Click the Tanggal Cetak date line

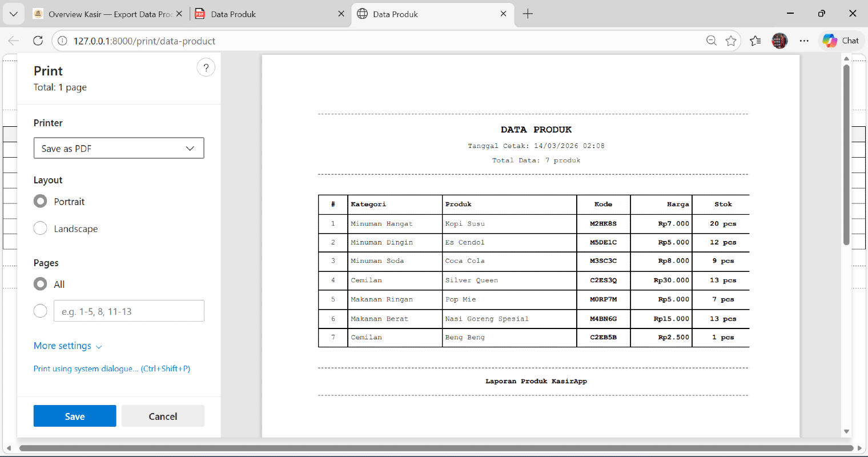pyautogui.click(x=536, y=146)
